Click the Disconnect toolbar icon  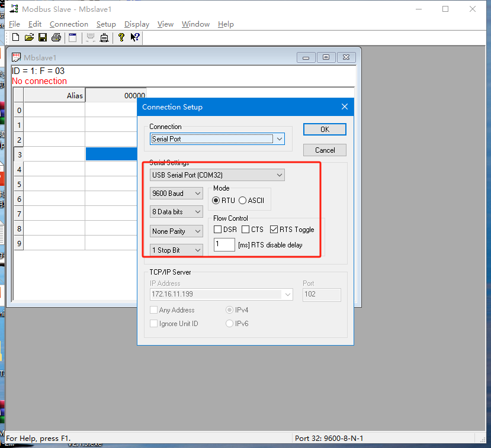point(104,38)
